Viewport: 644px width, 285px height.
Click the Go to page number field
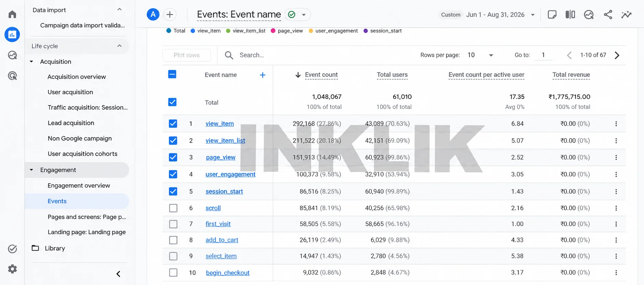tap(543, 55)
